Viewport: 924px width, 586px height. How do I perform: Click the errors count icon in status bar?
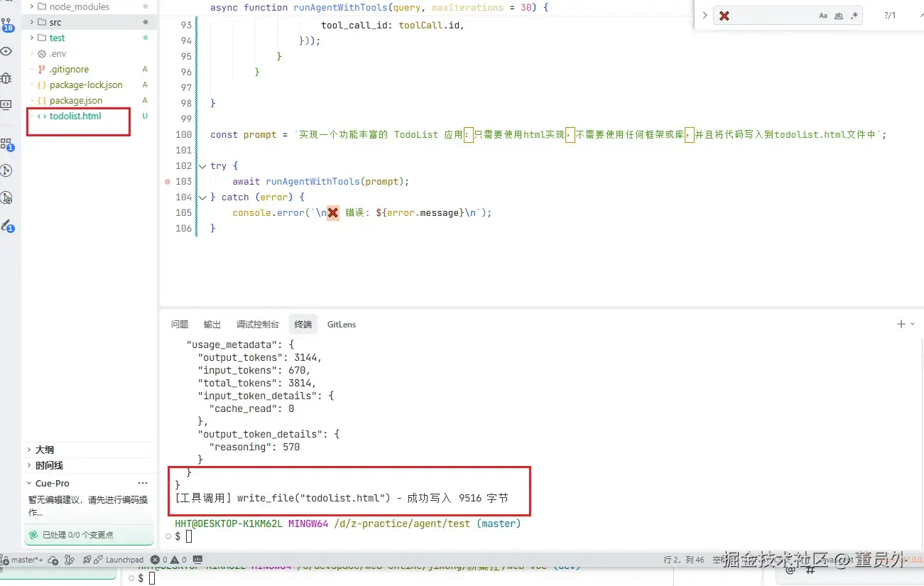(x=156, y=560)
